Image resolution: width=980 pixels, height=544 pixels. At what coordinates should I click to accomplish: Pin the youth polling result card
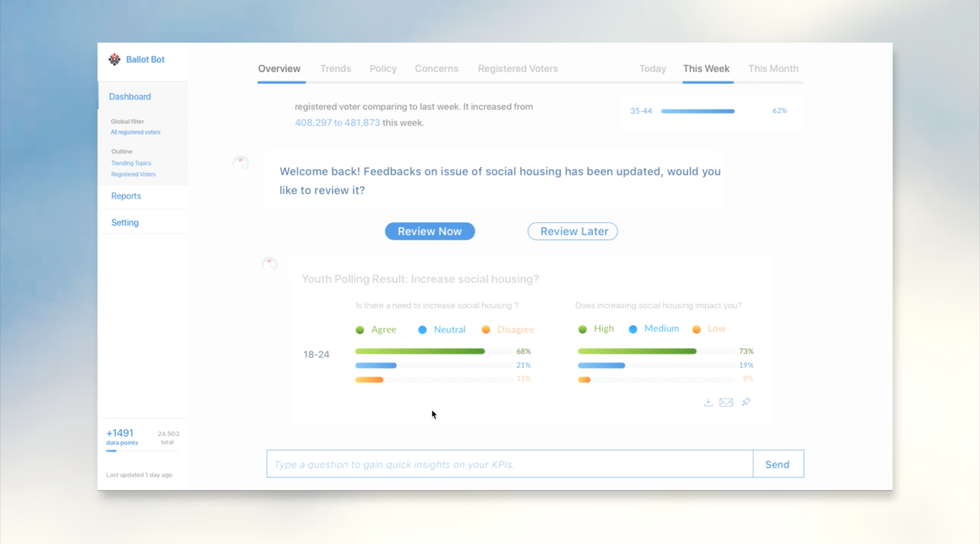(746, 402)
